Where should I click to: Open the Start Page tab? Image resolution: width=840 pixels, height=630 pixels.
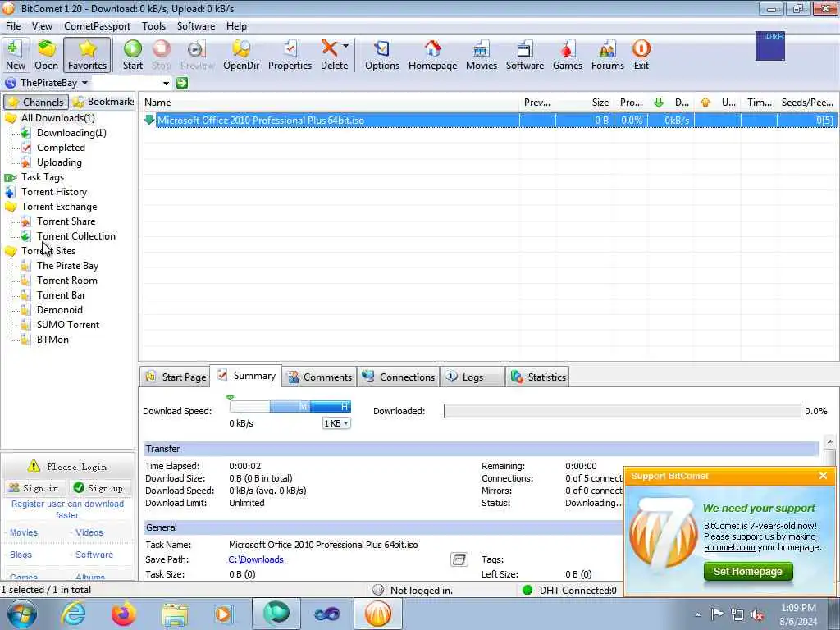pyautogui.click(x=176, y=377)
